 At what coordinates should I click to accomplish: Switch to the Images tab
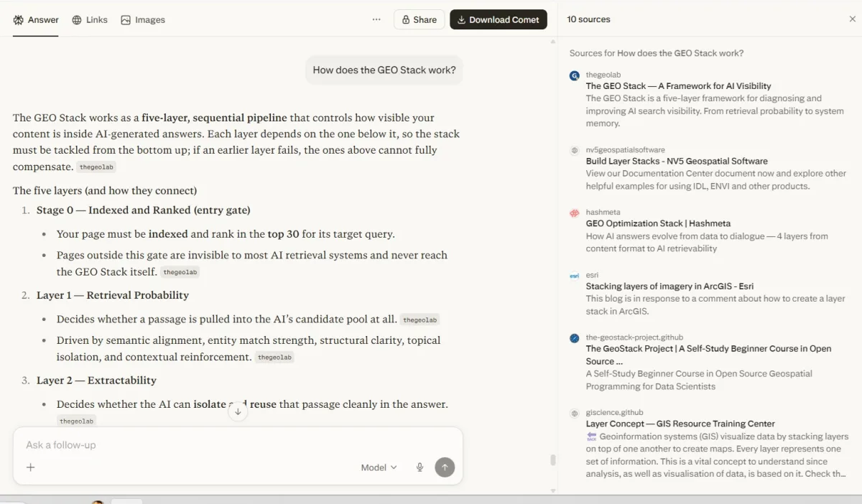pos(143,19)
